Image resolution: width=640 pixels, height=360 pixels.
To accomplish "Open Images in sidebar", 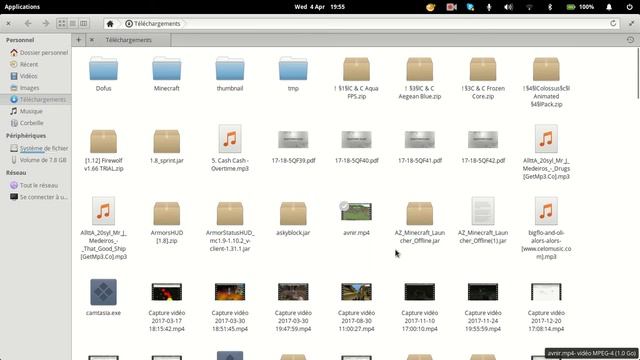I will pyautogui.click(x=25, y=88).
